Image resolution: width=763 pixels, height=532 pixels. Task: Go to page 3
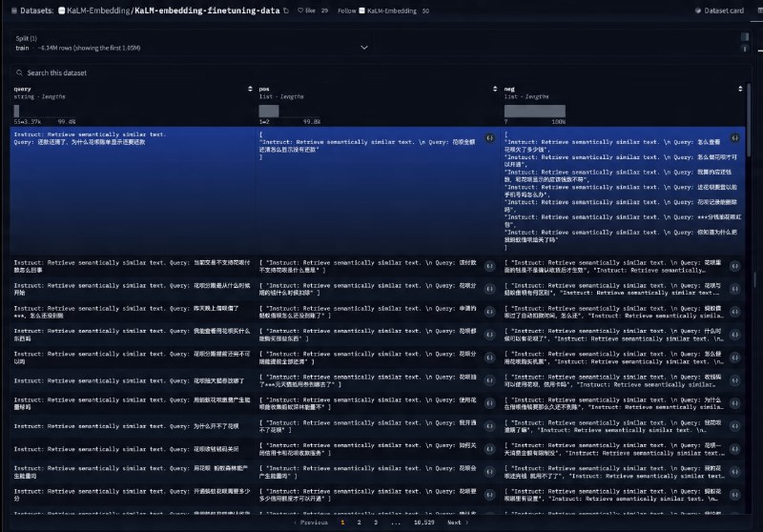[x=376, y=522]
